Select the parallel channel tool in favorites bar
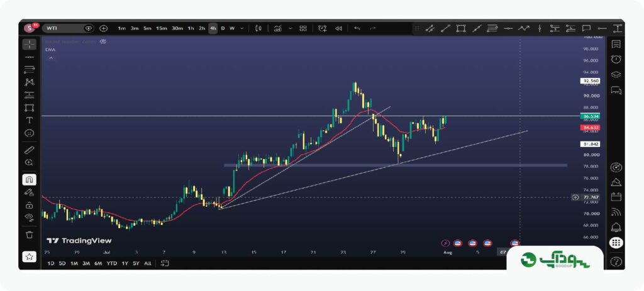644x291 pixels. pos(430,28)
